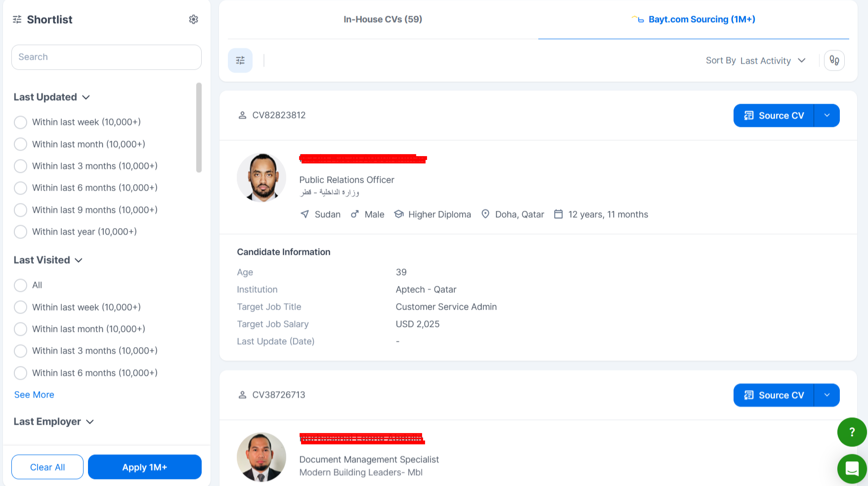This screenshot has height=486, width=868.
Task: Click the filter Search input field
Action: (x=106, y=57)
